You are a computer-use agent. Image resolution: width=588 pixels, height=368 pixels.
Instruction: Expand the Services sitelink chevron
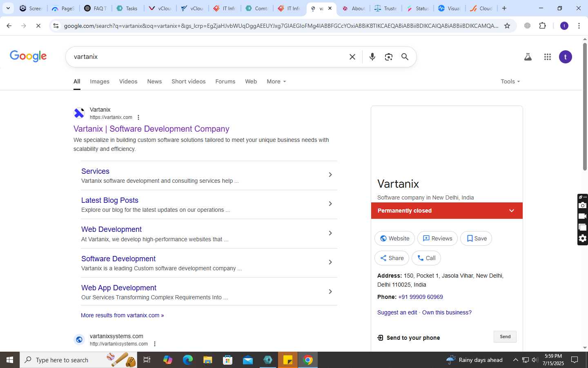point(330,175)
